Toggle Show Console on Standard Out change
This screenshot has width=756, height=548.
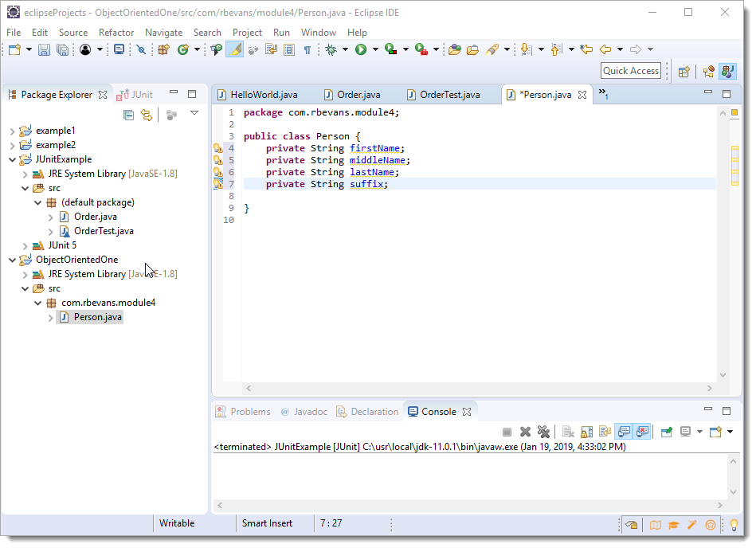624,432
